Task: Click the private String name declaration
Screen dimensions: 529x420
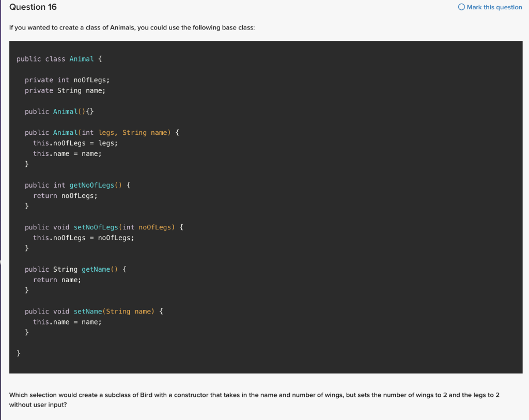Action: [65, 90]
